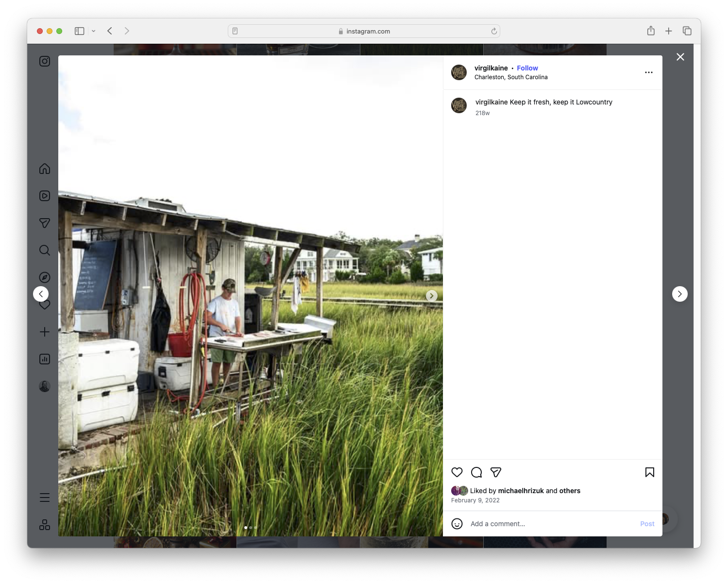Viewport: 728px width, 584px height.
Task: Open virgilkaine profile from header username
Action: [x=491, y=68]
